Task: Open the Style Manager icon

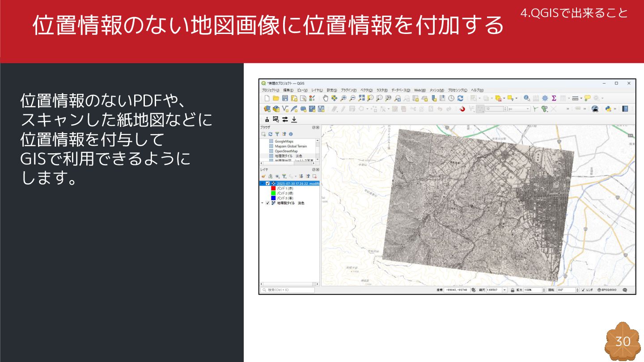Action: [x=312, y=98]
